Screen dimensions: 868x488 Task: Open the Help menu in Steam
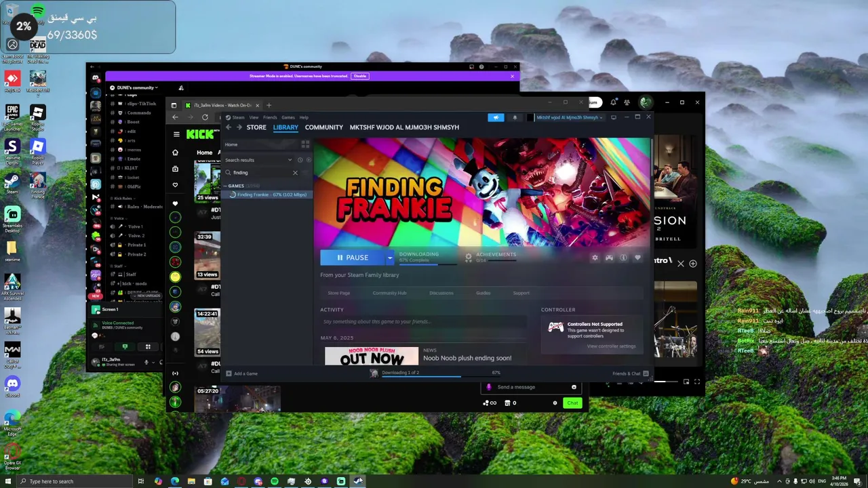[x=304, y=117]
